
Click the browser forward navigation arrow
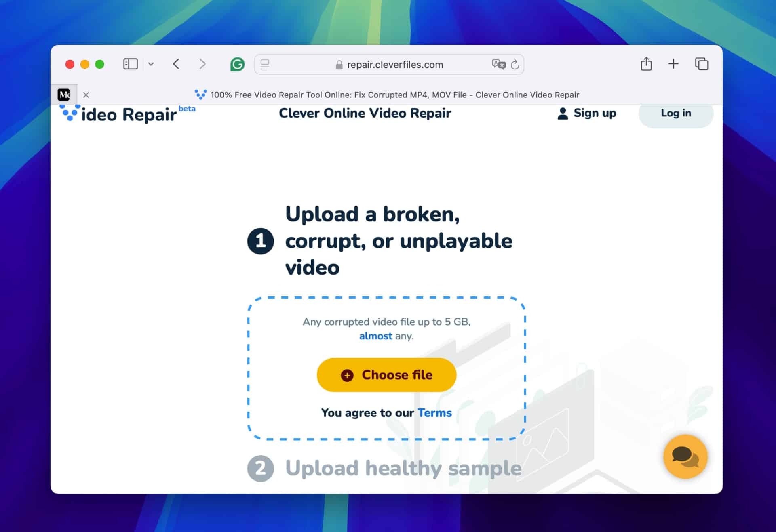click(x=202, y=64)
